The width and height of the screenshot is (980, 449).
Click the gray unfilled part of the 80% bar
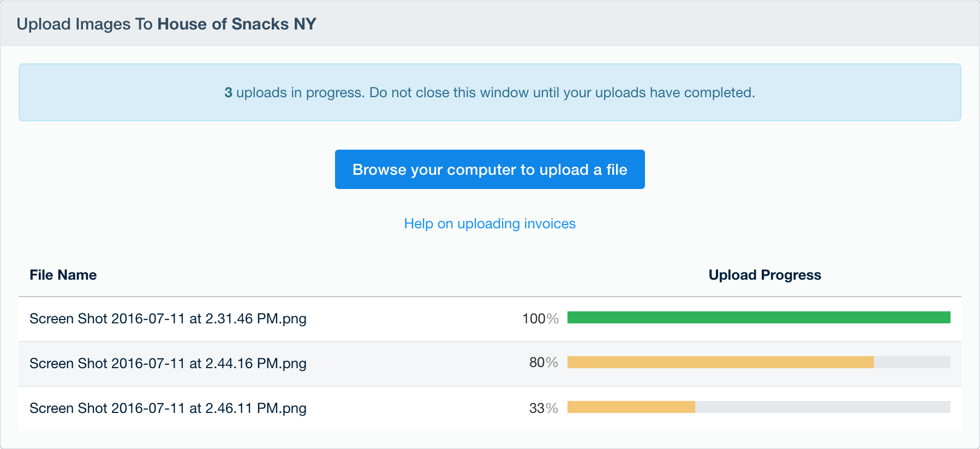pos(912,362)
